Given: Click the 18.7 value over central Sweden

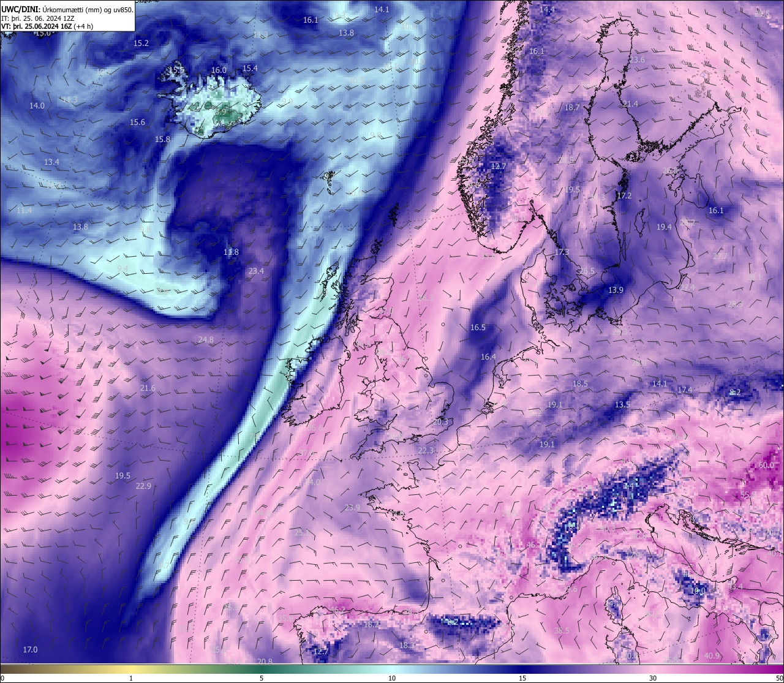Looking at the screenshot, I should [x=572, y=108].
